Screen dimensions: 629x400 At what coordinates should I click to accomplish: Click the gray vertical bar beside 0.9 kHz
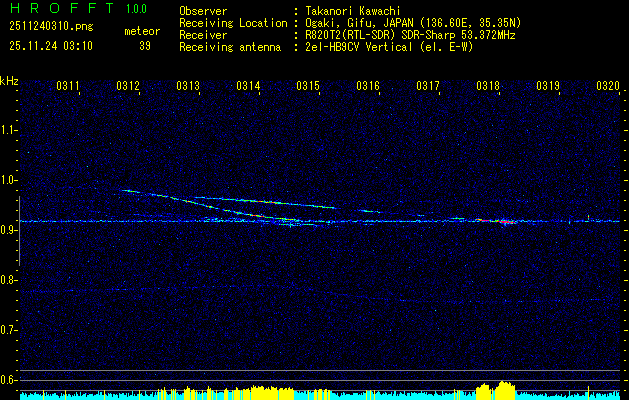[19, 231]
